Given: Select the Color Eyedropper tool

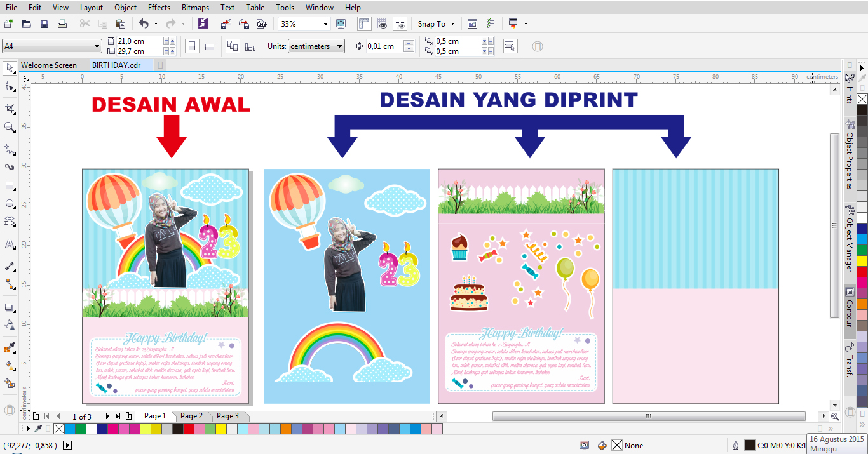Looking at the screenshot, I should tap(10, 347).
